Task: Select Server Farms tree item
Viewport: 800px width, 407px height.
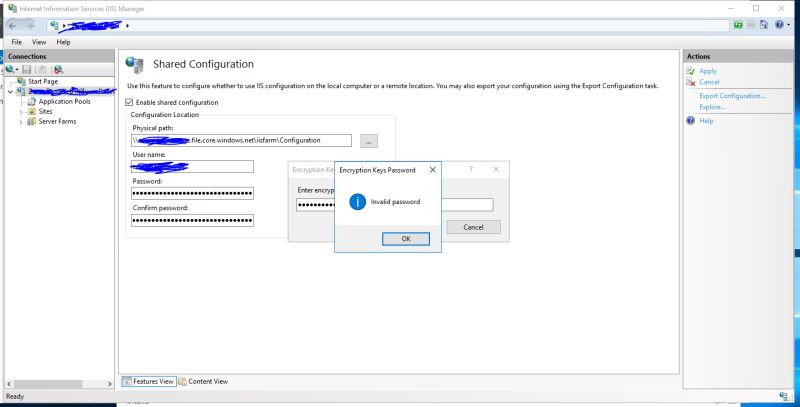Action: coord(57,121)
